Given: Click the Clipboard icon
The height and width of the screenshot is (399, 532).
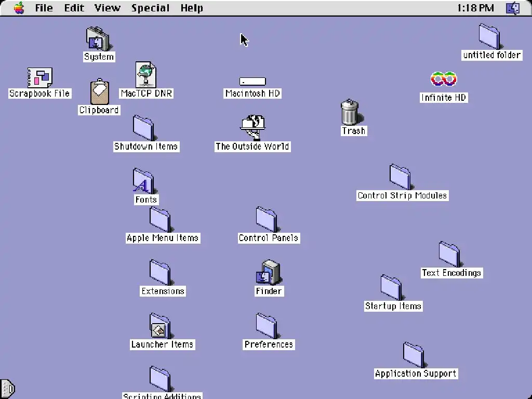Looking at the screenshot, I should coord(100,91).
